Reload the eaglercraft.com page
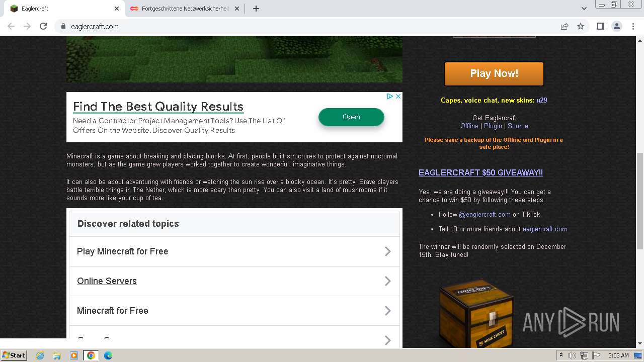The height and width of the screenshot is (362, 644). coord(43,26)
